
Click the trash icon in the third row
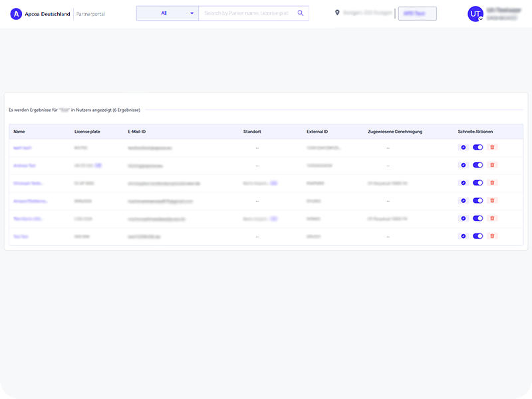coord(492,183)
